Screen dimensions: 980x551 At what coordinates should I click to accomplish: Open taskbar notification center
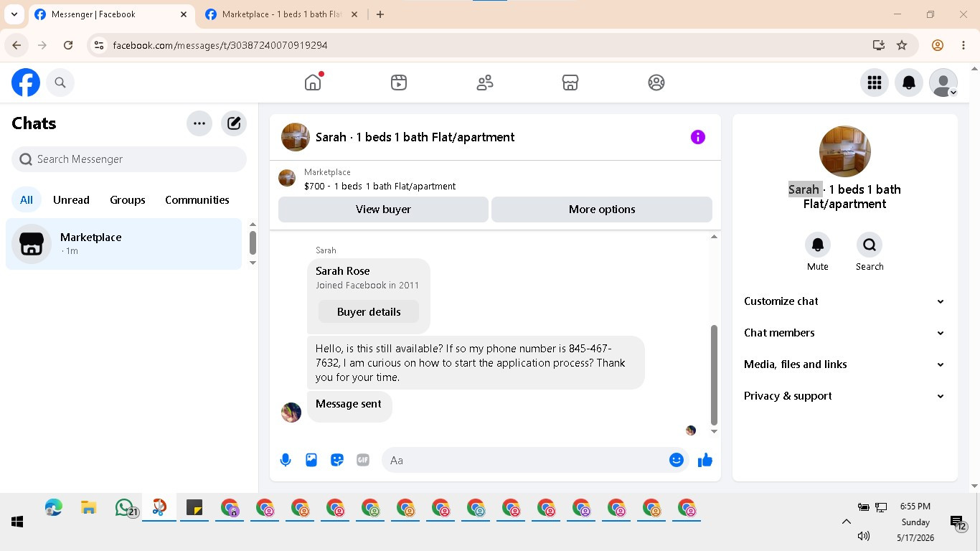click(957, 523)
